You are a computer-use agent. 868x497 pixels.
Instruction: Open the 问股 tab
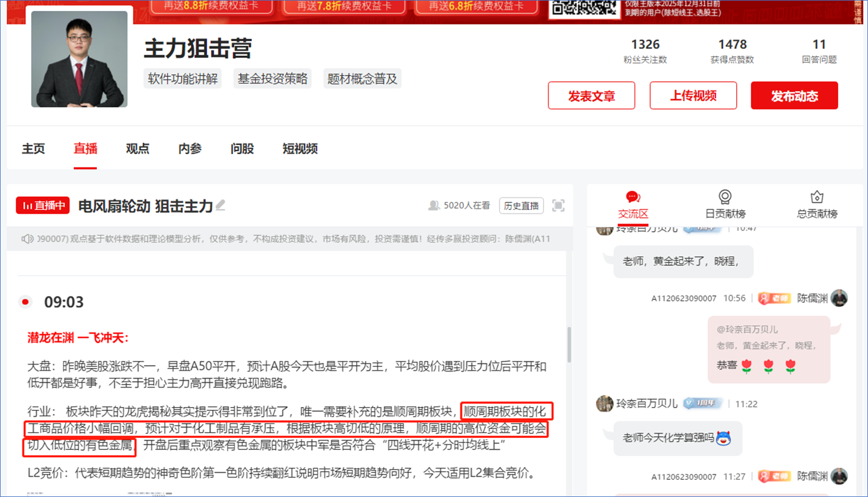pos(242,149)
